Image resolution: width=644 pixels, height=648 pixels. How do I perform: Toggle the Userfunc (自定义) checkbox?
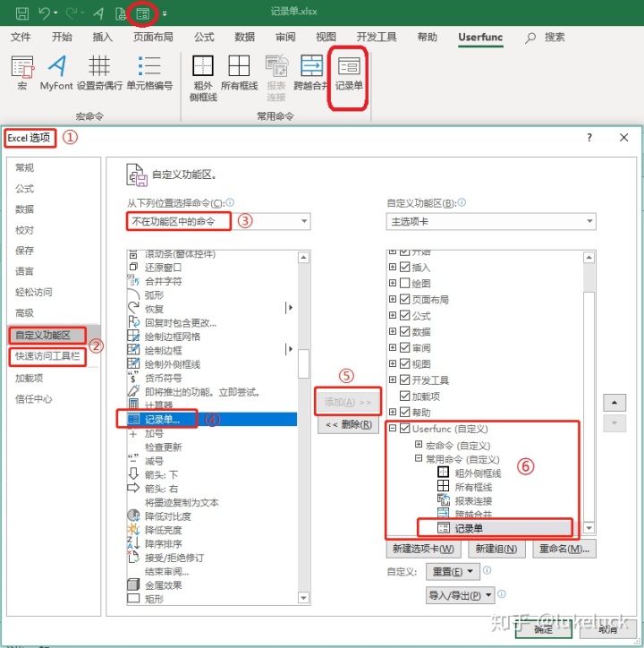[x=405, y=428]
